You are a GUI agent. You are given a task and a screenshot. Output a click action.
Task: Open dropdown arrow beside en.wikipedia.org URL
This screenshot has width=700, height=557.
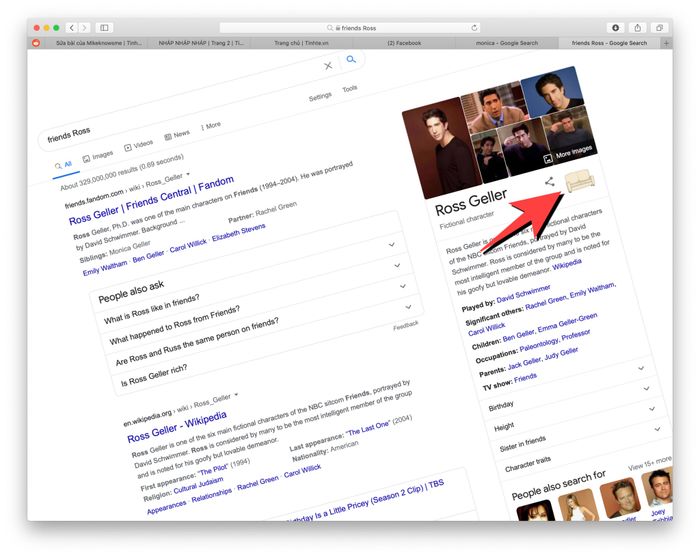pyautogui.click(x=236, y=395)
